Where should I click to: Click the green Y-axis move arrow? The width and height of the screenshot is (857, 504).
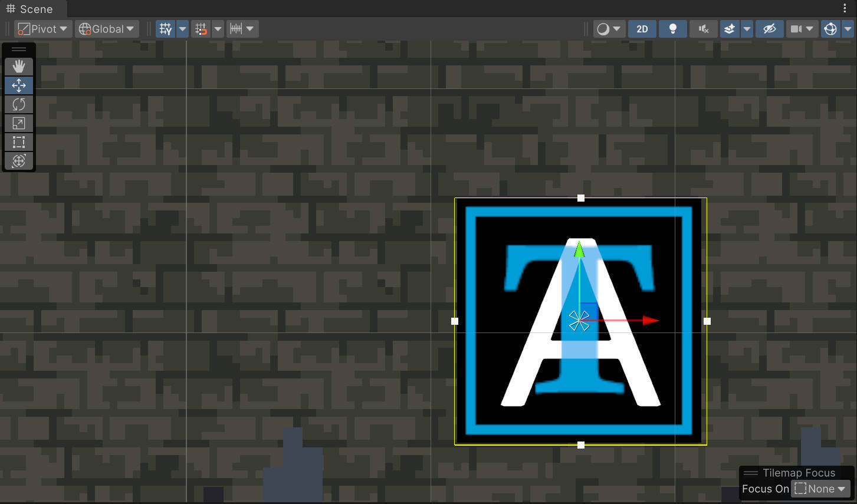(x=579, y=249)
